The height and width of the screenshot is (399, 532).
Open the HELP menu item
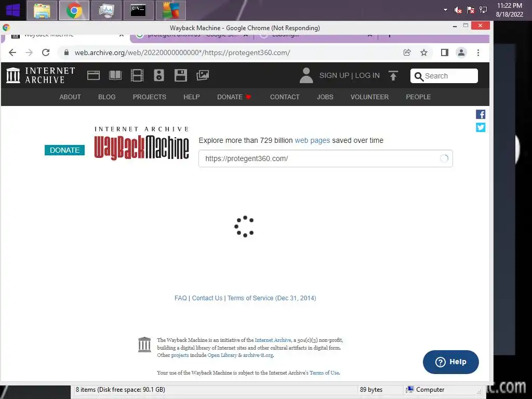click(192, 97)
